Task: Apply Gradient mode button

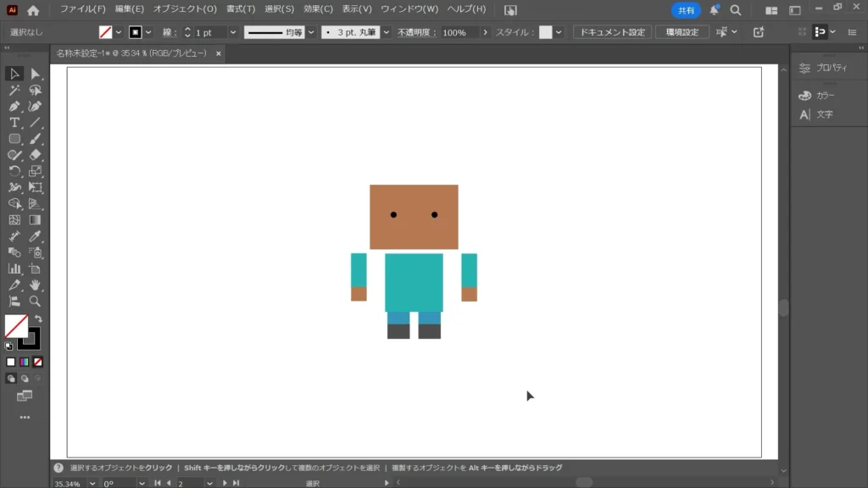Action: [x=25, y=362]
